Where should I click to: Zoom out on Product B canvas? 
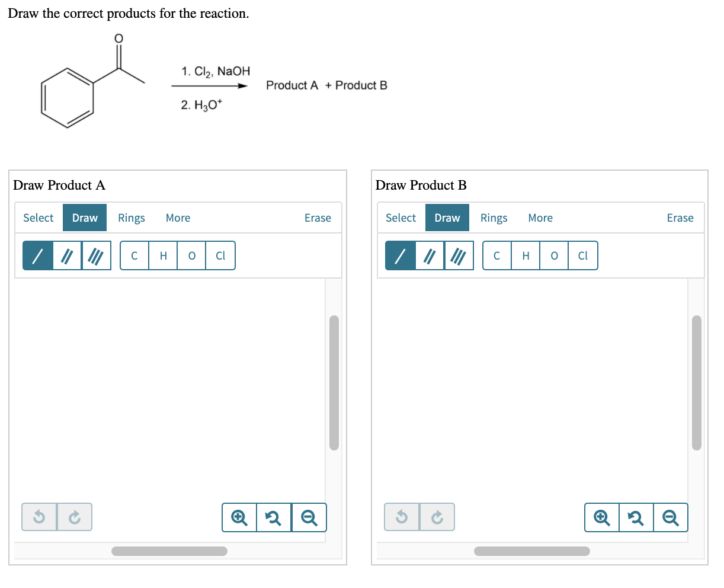[x=671, y=517]
